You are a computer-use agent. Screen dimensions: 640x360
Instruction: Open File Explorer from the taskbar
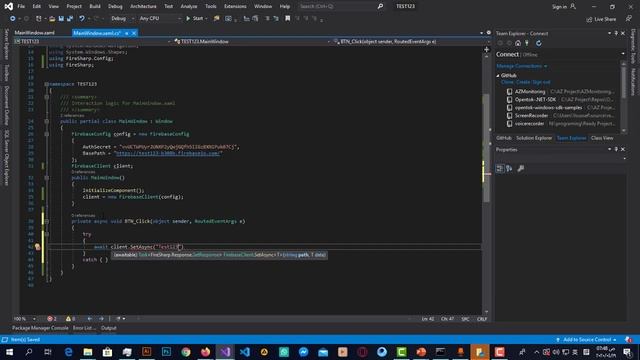click(x=88, y=352)
